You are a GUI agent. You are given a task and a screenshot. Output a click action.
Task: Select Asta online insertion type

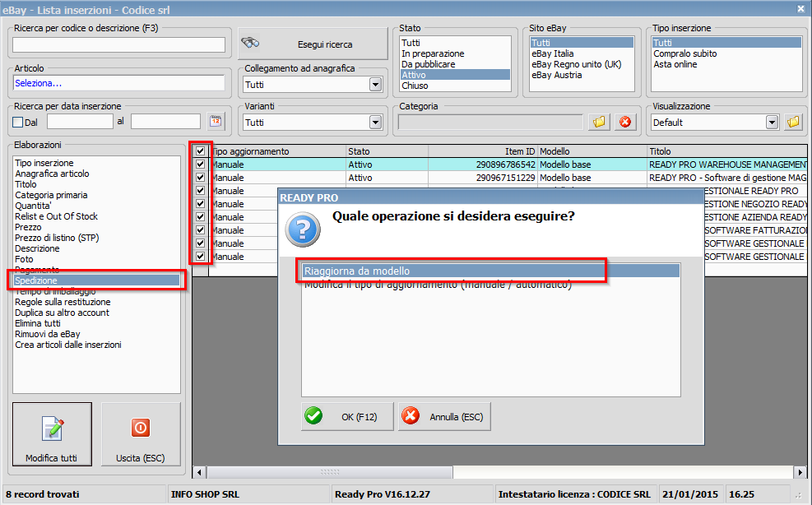pos(675,64)
